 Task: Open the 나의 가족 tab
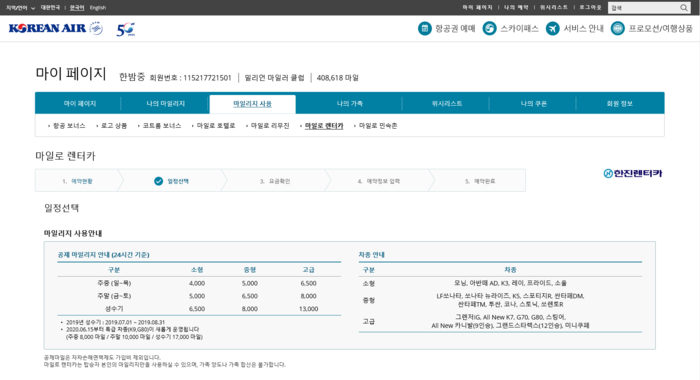click(x=349, y=104)
